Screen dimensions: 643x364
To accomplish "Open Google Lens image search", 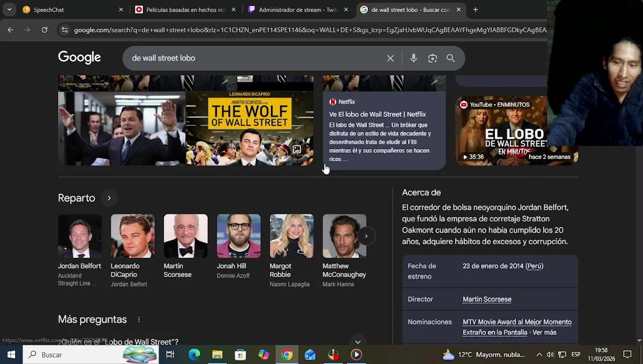I will pyautogui.click(x=432, y=58).
